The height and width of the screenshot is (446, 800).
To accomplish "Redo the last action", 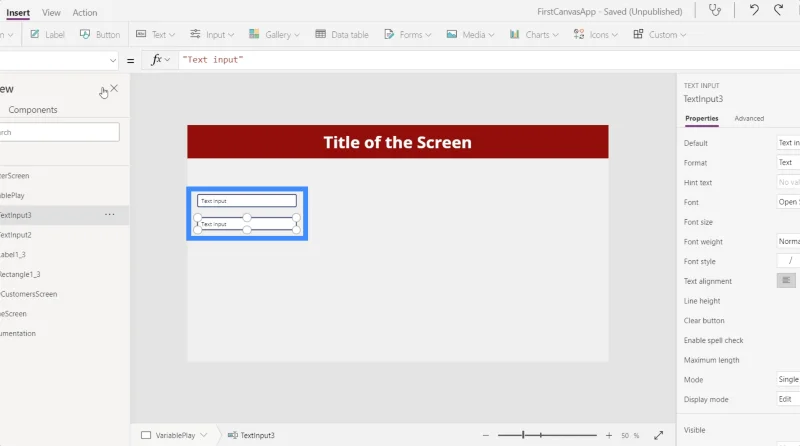I will coord(778,10).
